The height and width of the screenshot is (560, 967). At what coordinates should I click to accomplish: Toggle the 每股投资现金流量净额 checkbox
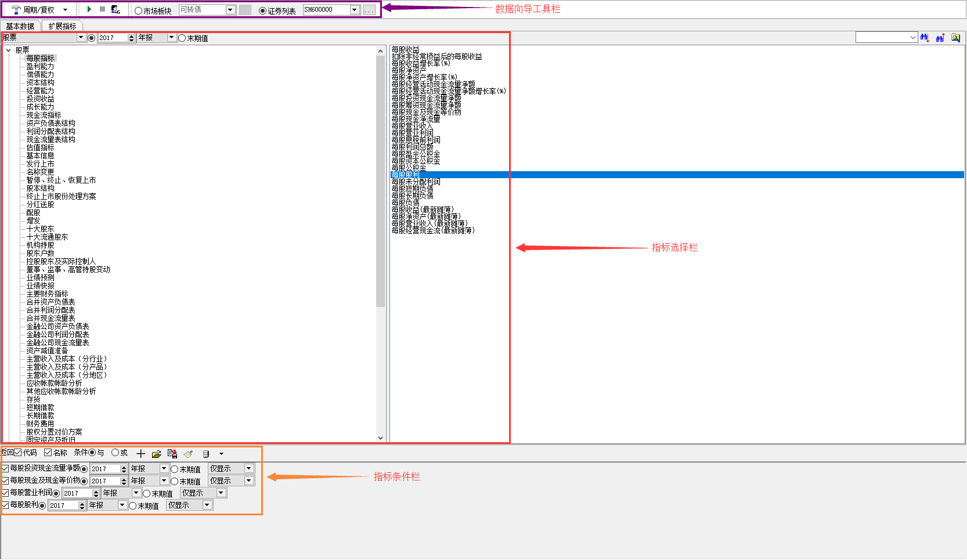(x=6, y=468)
